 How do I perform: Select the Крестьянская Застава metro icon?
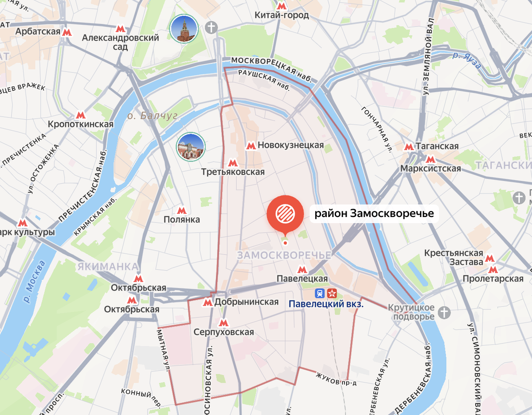[489, 258]
